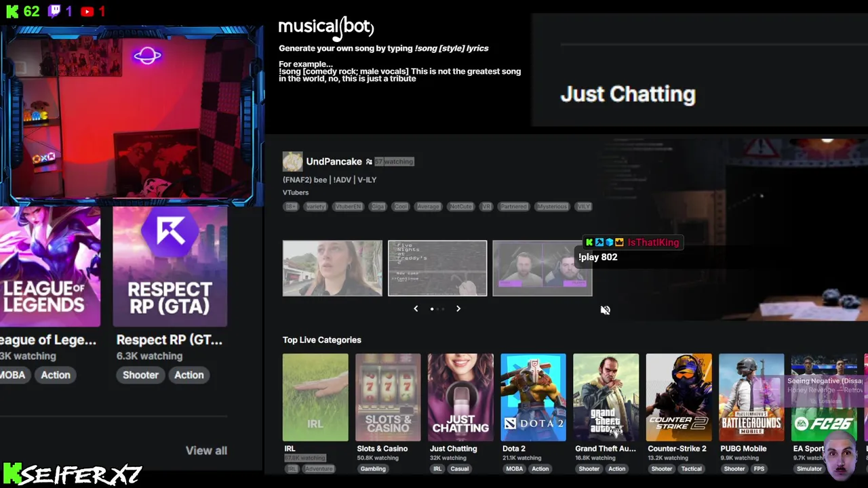868x488 pixels.
Task: Open the IRL category cover
Action: [x=315, y=397]
